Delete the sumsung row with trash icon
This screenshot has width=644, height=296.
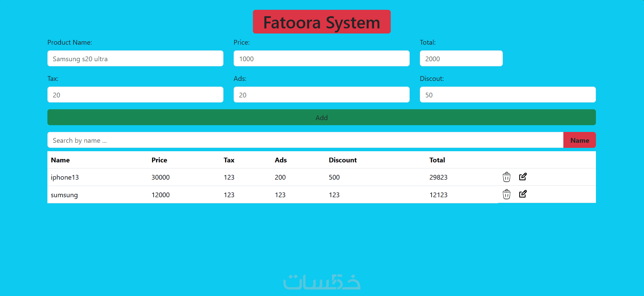(x=506, y=194)
